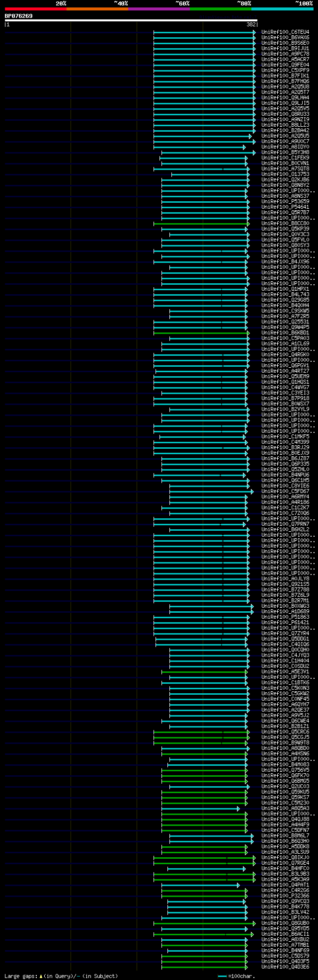Select the UniRef100_Q9LHA4 entry

285,98
